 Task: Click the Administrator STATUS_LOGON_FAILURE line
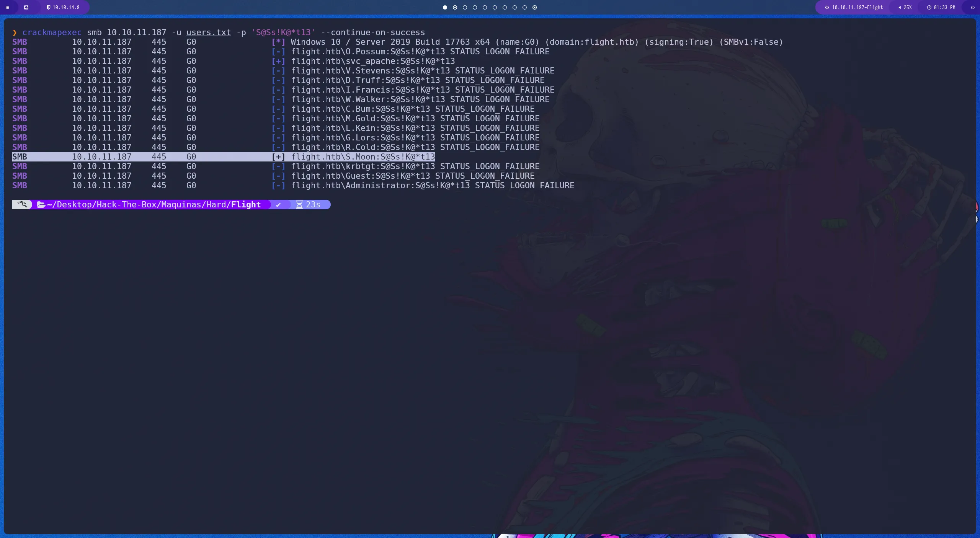432,185
